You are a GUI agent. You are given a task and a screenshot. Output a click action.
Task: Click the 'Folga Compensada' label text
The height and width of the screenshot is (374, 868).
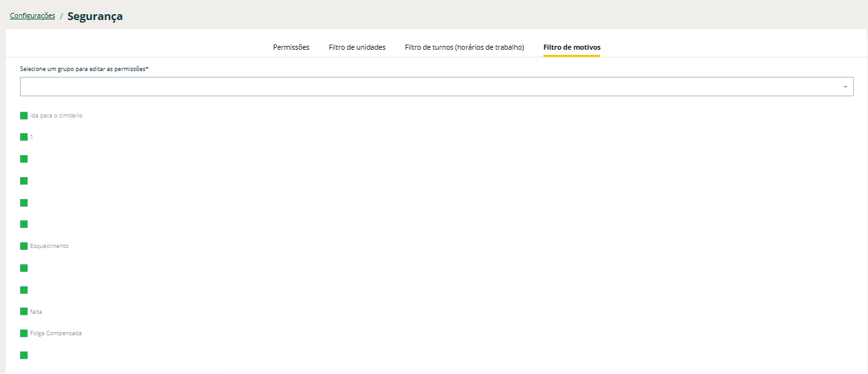pos(56,333)
